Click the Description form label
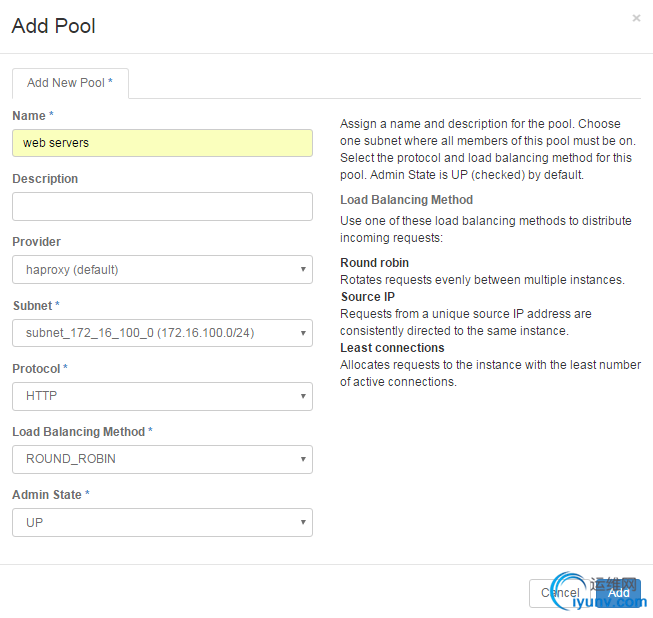 coord(45,179)
